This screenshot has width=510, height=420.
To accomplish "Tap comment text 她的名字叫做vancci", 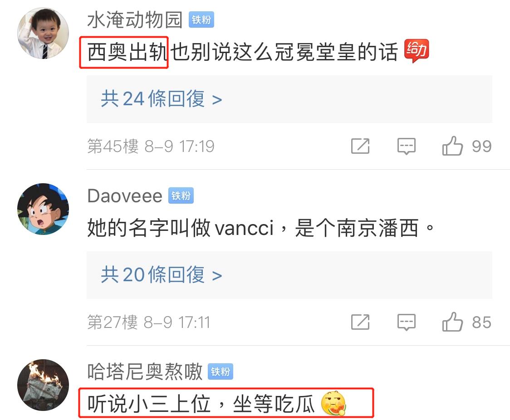I will (x=181, y=228).
